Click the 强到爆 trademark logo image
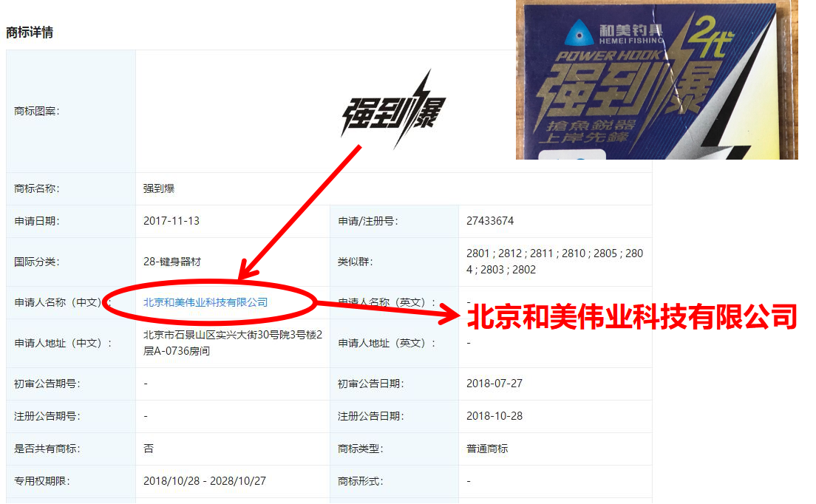Screen dimensions: 816x504 pos(393,110)
